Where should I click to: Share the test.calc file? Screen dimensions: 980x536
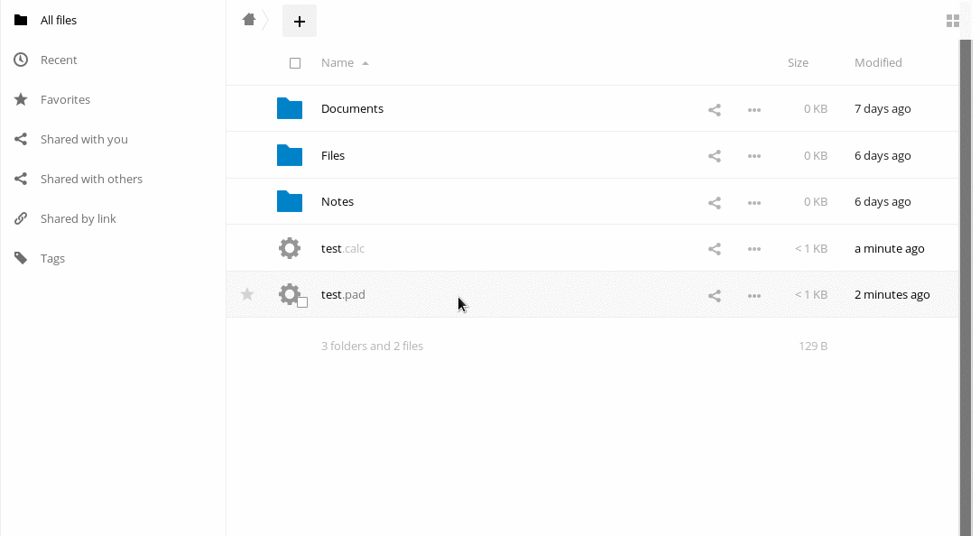[714, 249]
